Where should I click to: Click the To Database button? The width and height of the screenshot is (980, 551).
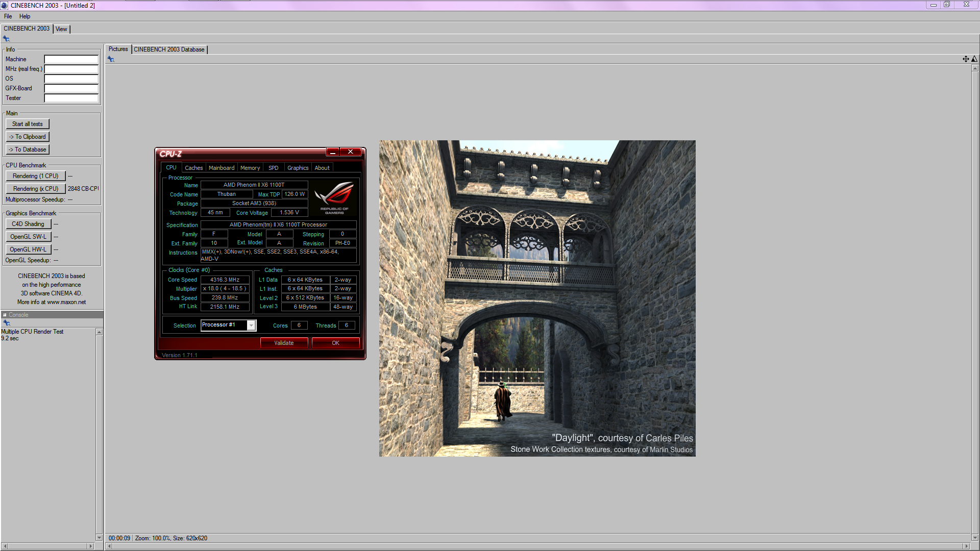[28, 149]
